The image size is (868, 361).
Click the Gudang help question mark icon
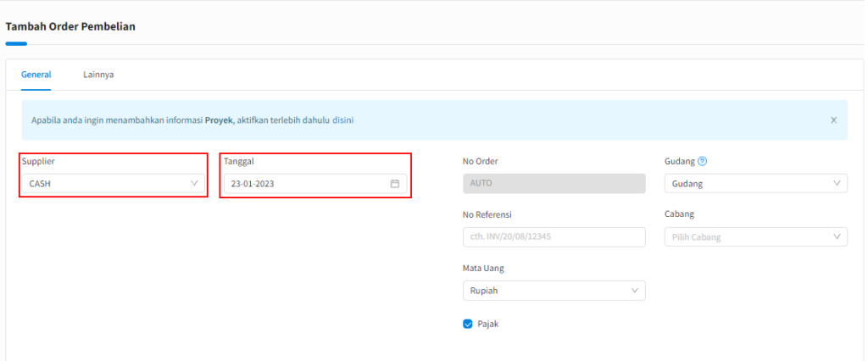point(702,161)
